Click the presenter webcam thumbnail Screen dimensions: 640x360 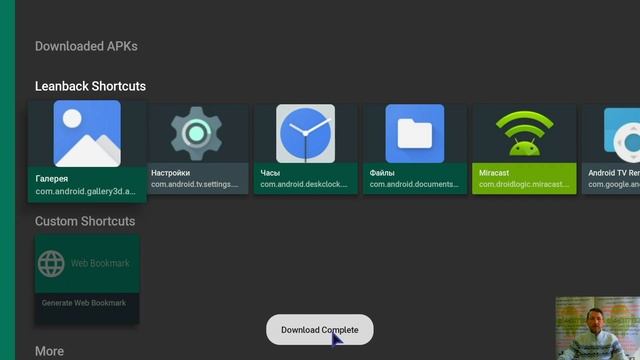(x=598, y=328)
